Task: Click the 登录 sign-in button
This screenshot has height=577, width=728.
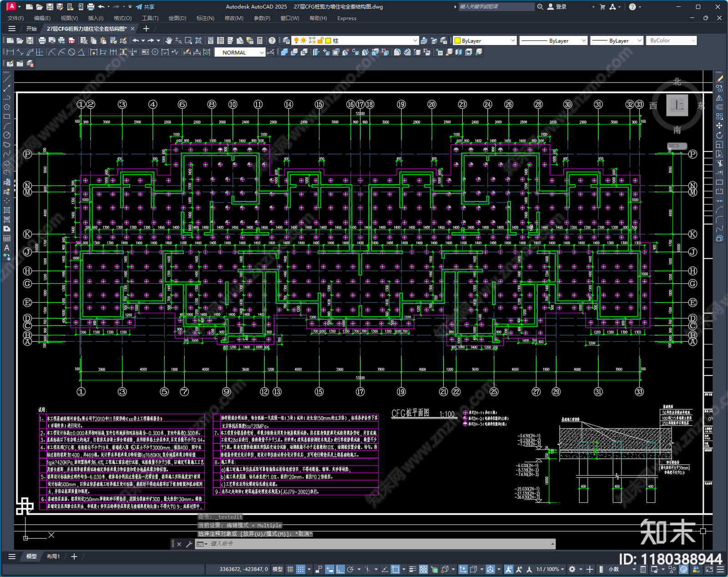Action: pyautogui.click(x=557, y=7)
